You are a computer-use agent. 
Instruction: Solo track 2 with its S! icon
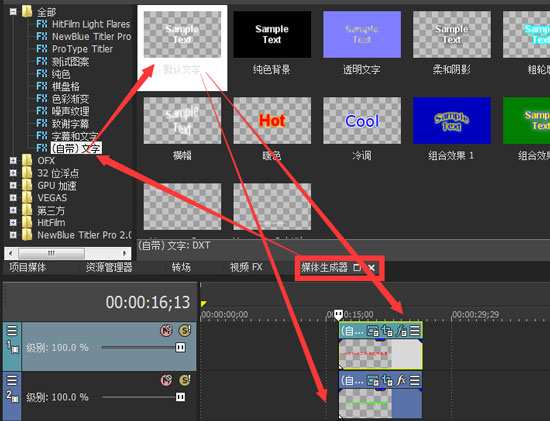[185, 380]
